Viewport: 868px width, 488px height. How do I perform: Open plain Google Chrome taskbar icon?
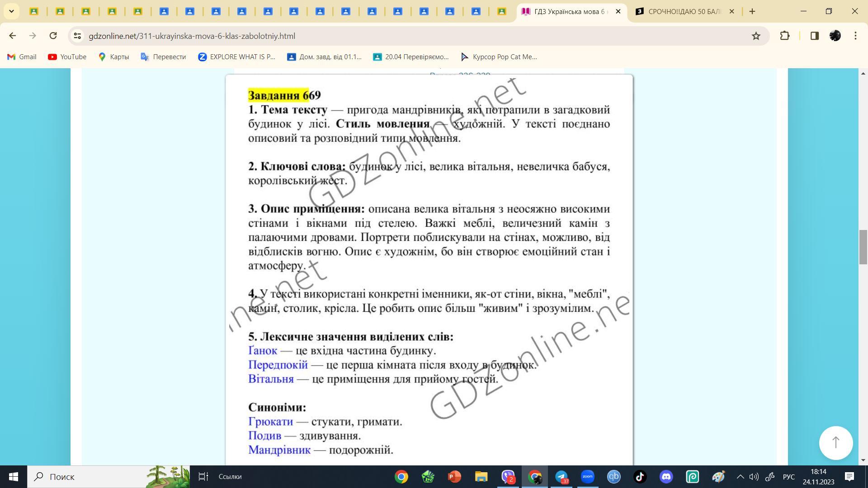tap(401, 477)
